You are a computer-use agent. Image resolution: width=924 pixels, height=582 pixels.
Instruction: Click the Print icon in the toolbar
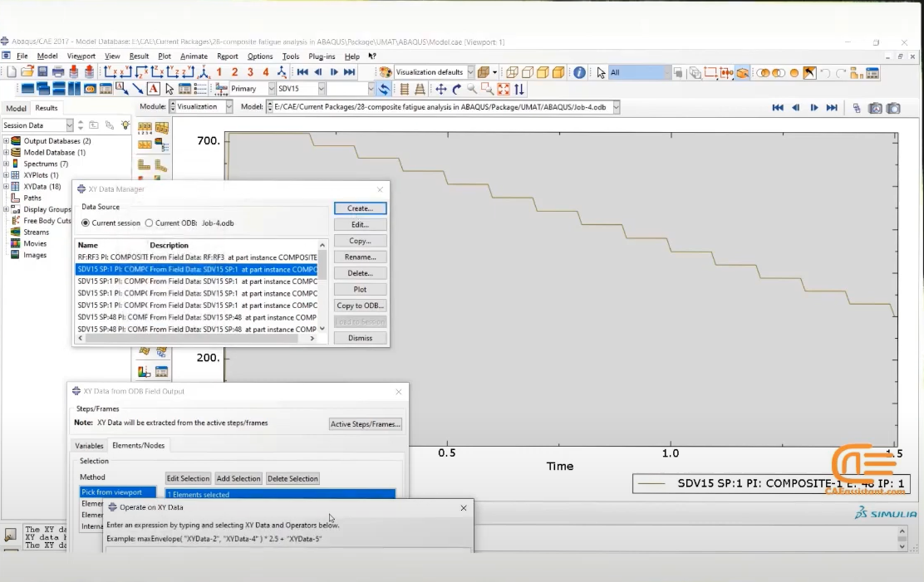coord(58,72)
